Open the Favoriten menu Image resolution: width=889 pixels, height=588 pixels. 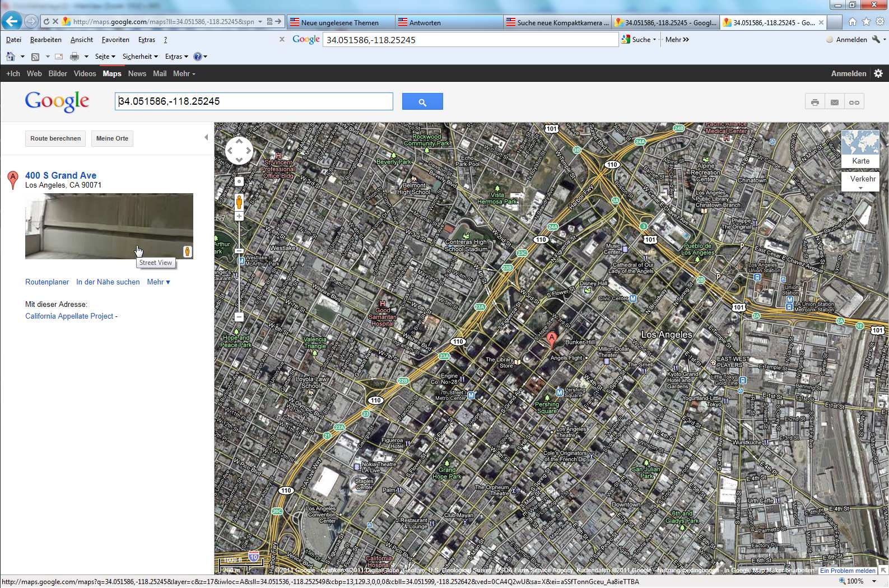[x=115, y=40]
